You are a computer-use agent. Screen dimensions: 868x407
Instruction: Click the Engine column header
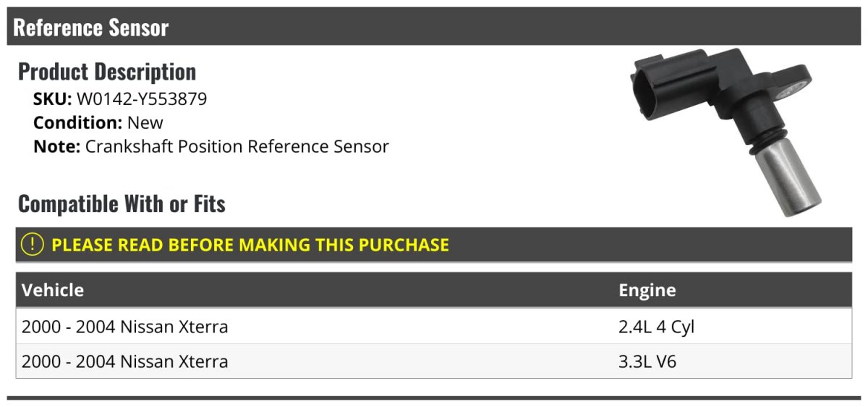coord(647,290)
